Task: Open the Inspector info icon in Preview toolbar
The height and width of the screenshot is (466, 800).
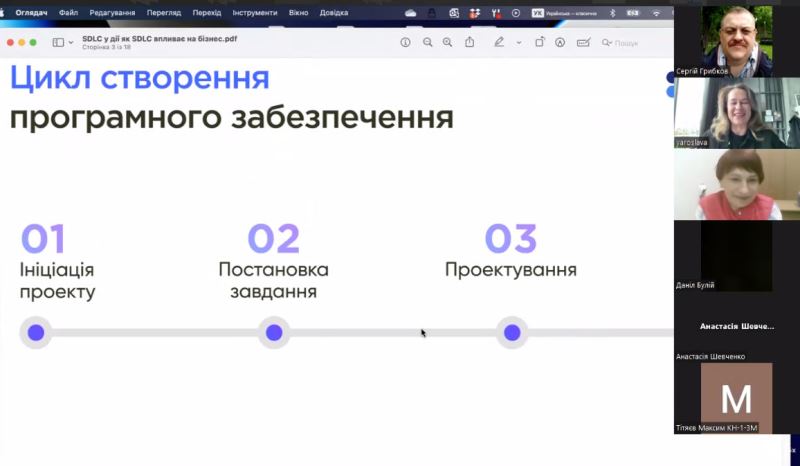Action: click(x=405, y=42)
